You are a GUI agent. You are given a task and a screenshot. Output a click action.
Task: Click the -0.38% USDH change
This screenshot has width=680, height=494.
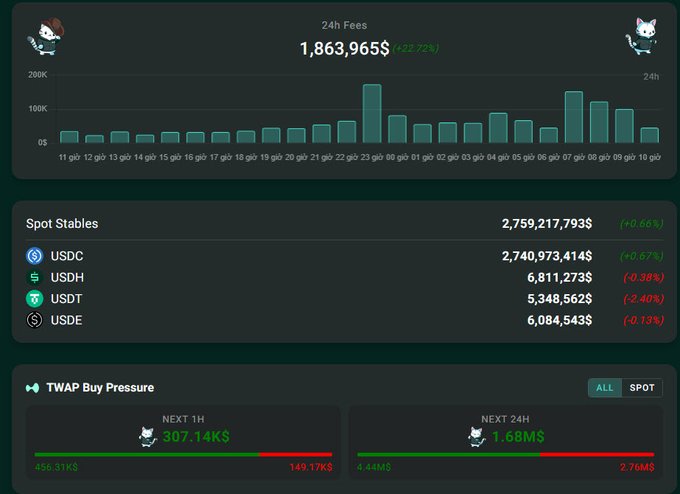[643, 277]
